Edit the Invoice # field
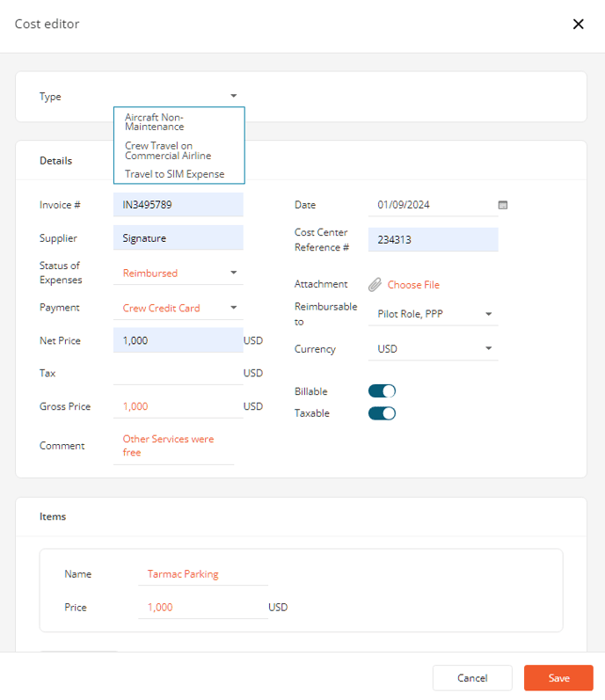Viewport: 605px width, 700px height. pos(179,205)
